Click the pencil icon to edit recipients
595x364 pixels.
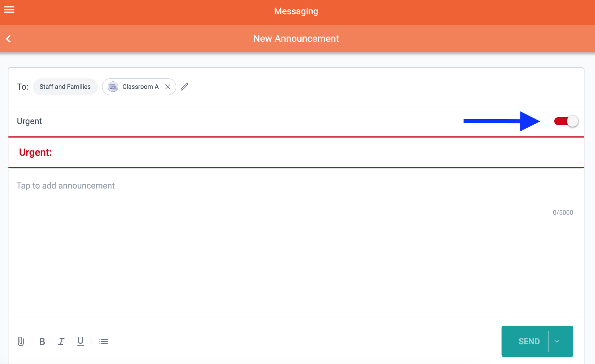point(184,87)
